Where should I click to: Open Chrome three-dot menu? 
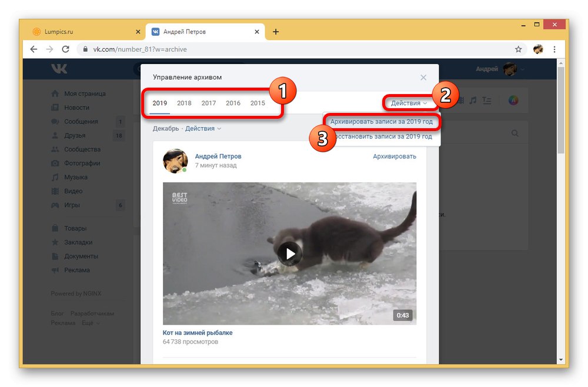(x=554, y=49)
